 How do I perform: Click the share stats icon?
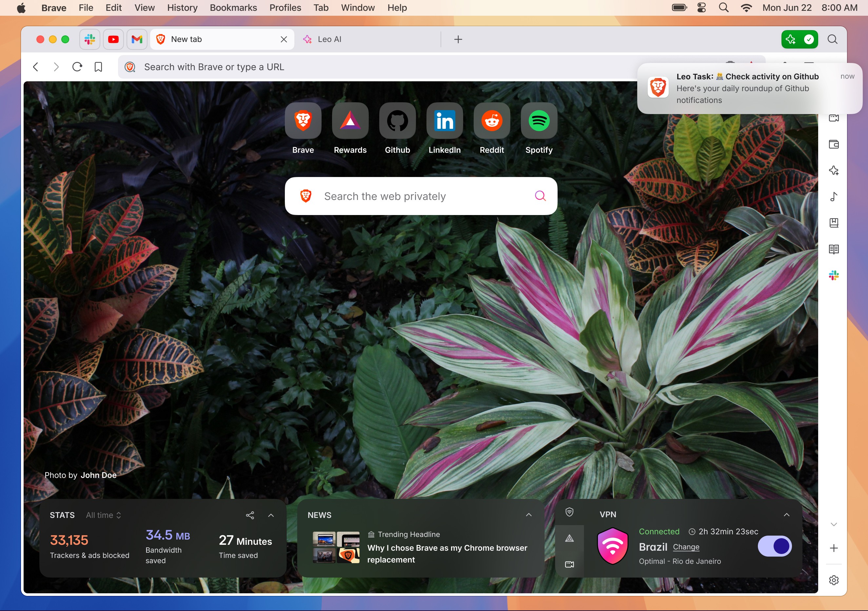[x=250, y=515]
